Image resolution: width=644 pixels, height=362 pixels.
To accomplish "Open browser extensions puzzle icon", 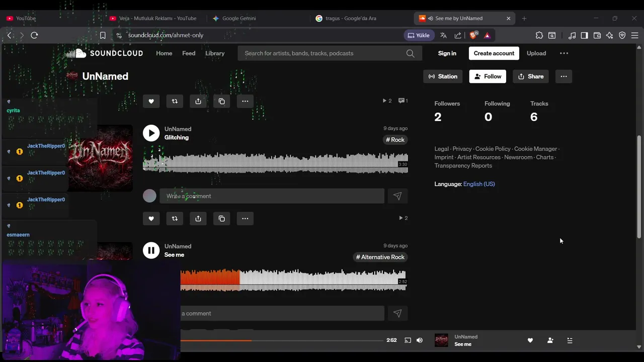I will click(x=539, y=35).
